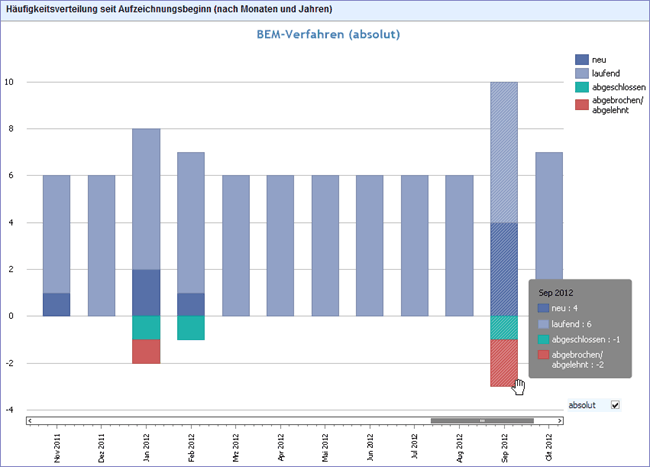
Task: Select the Jan 2012 laufend bar segment
Action: point(146,199)
